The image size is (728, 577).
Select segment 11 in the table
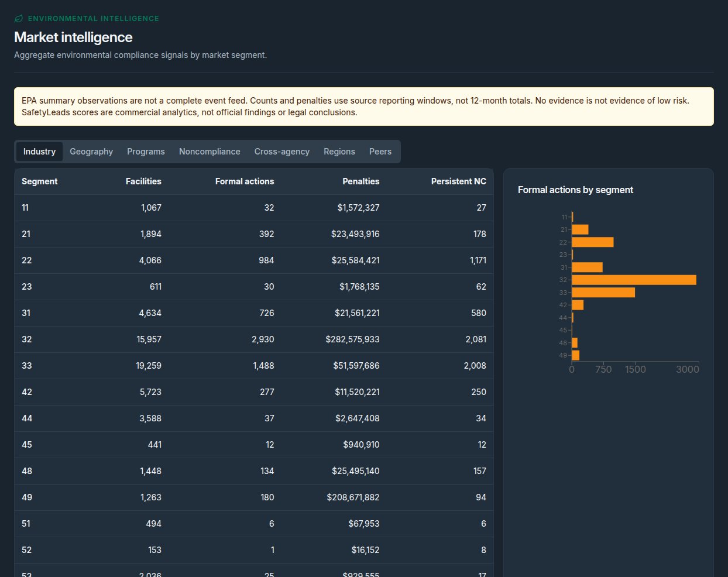[x=25, y=208]
